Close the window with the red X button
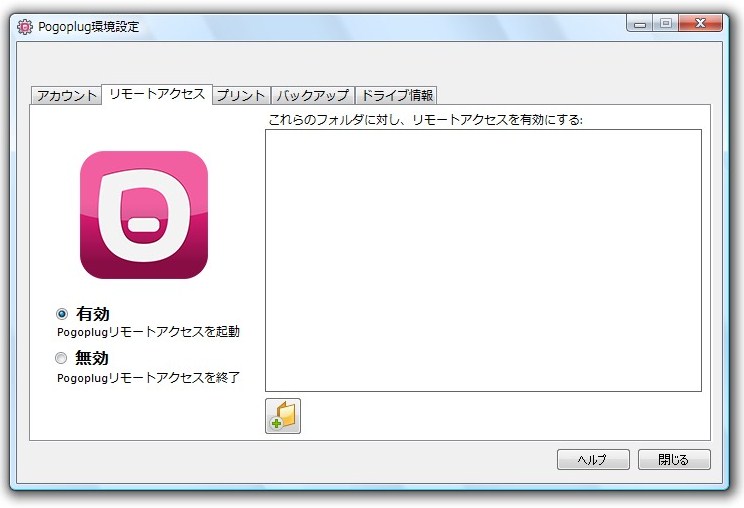The image size is (744, 508). [701, 23]
